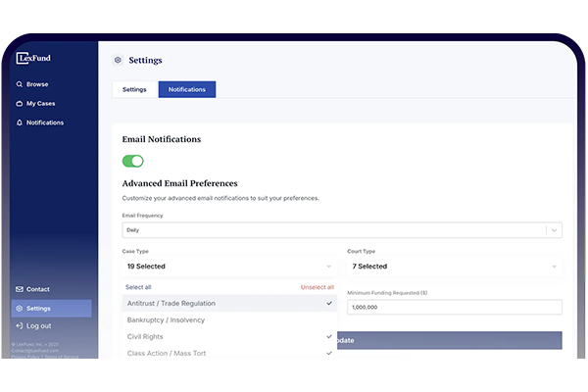Open Browse in the sidebar
Viewport: 588px width, 392px height.
32,84
